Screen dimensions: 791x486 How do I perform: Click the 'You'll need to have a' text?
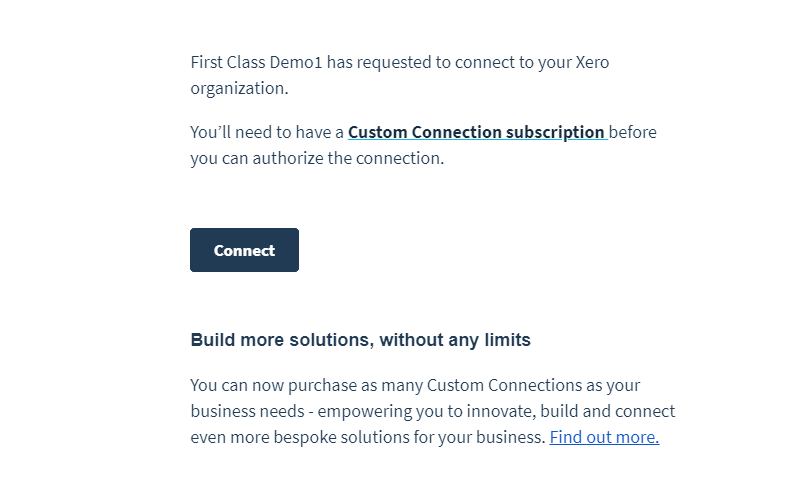coord(267,132)
